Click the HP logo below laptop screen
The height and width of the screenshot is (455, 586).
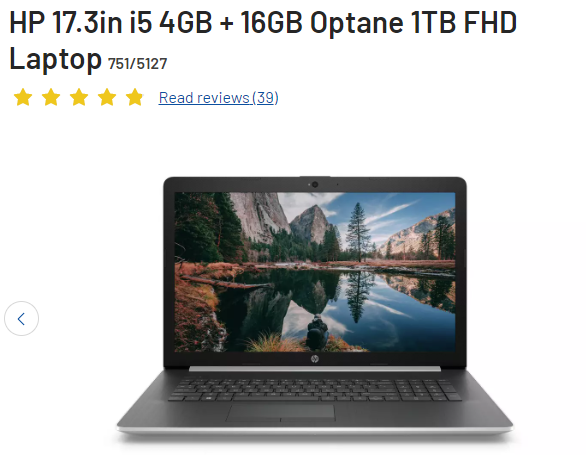pyautogui.click(x=315, y=359)
